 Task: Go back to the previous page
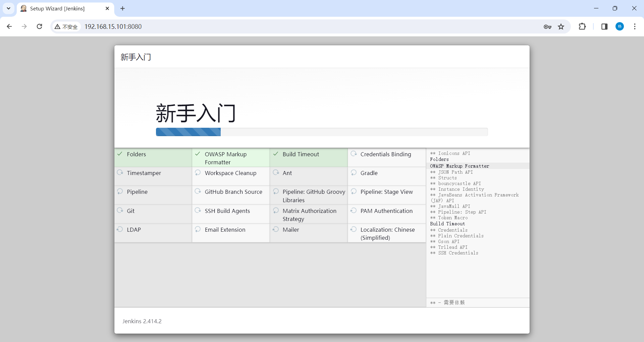(9, 26)
